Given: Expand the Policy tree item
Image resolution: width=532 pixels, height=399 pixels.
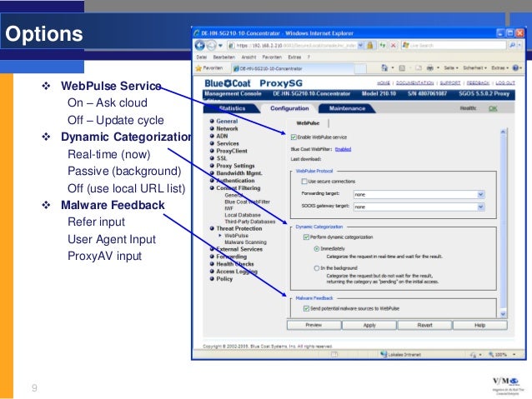Looking at the screenshot, I should 224,279.
